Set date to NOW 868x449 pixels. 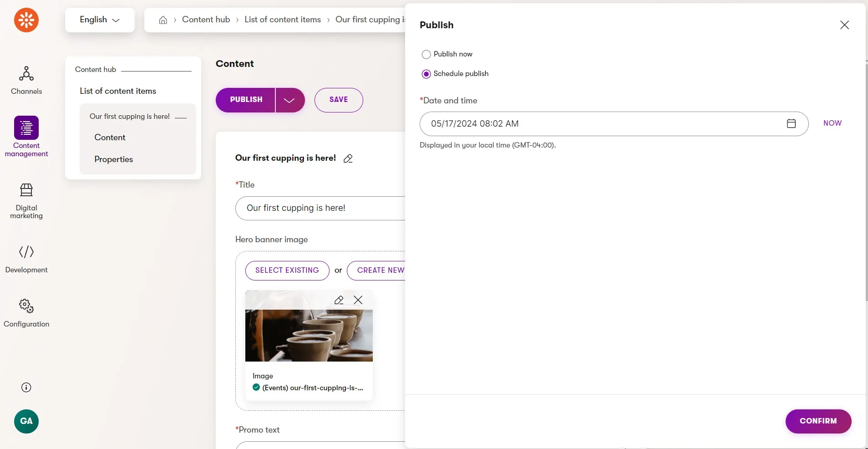[832, 123]
